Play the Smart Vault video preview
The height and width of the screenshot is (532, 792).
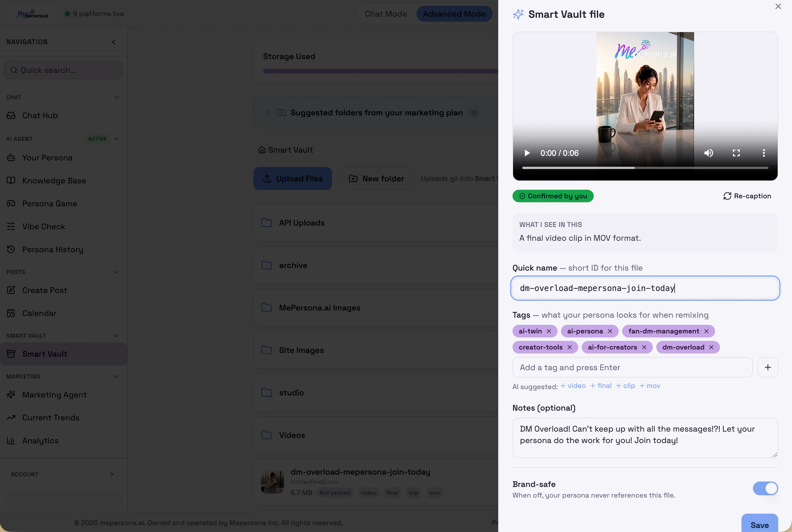(x=527, y=153)
